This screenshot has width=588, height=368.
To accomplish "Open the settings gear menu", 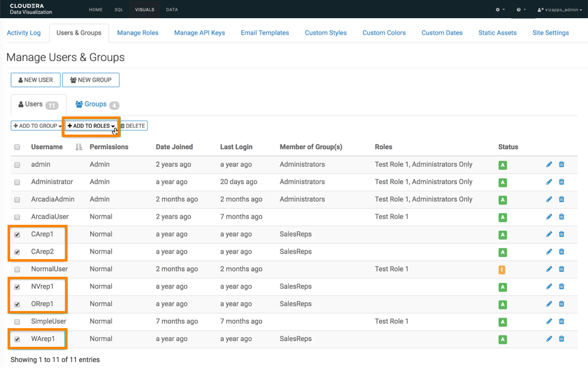I will (x=498, y=9).
